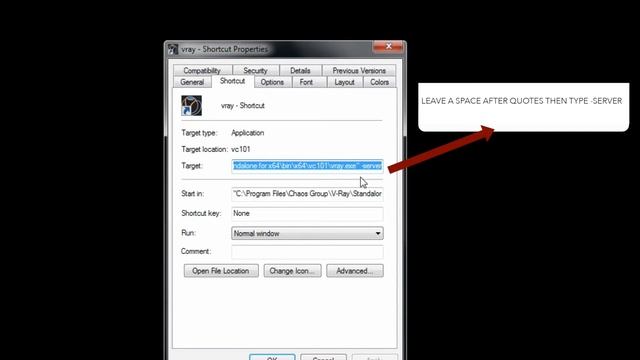Click the empty Comment field
Image resolution: width=640 pixels, height=360 pixels.
307,251
